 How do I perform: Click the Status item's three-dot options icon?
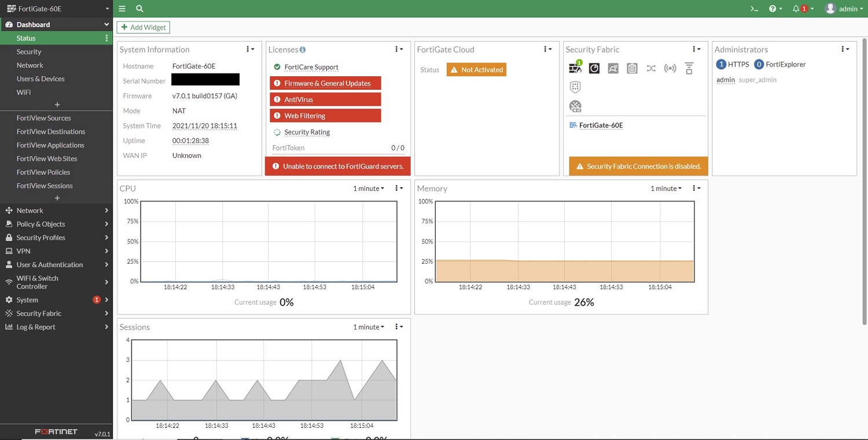(106, 38)
